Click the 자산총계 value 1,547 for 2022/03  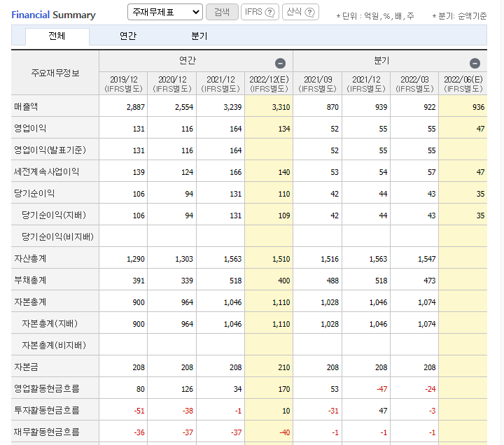coord(426,259)
